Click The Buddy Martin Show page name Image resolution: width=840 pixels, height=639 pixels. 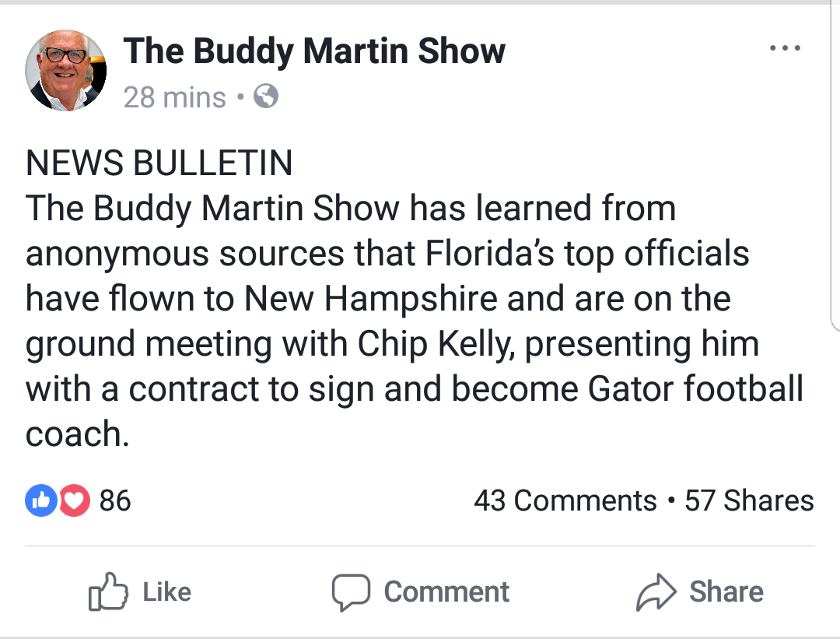(314, 51)
